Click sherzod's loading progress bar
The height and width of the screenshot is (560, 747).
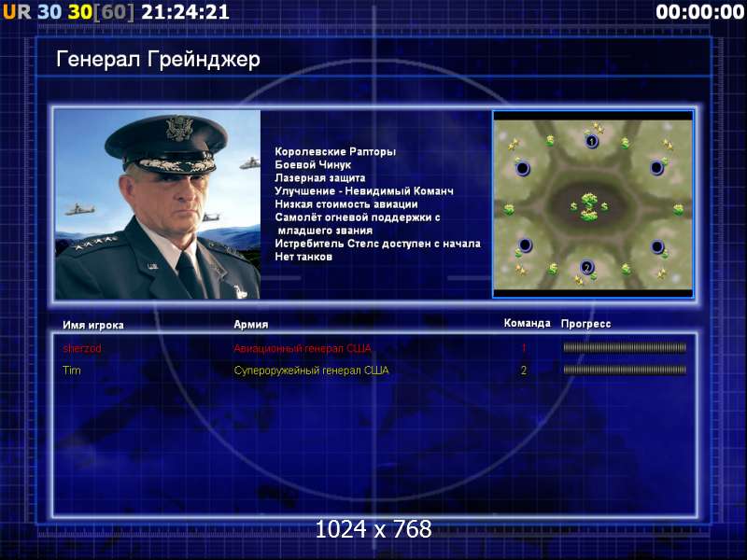coord(625,348)
